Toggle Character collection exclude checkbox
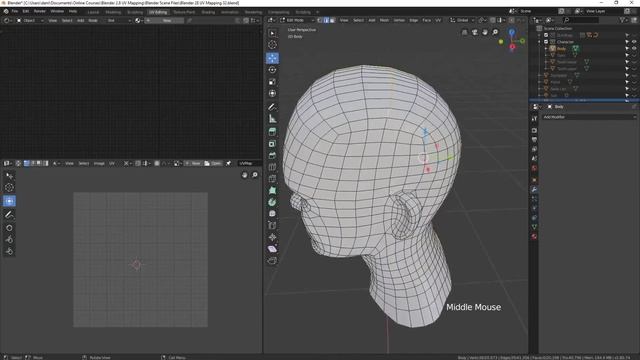This screenshot has width=640, height=360. [546, 42]
